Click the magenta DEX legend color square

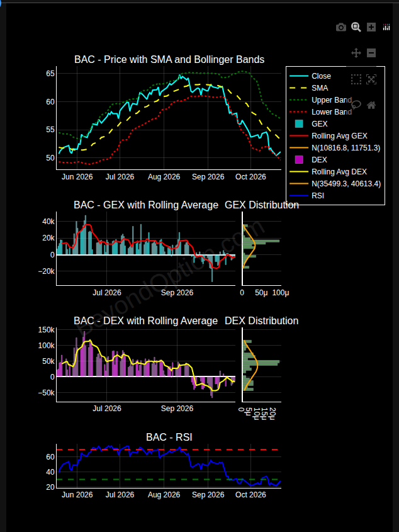300,159
